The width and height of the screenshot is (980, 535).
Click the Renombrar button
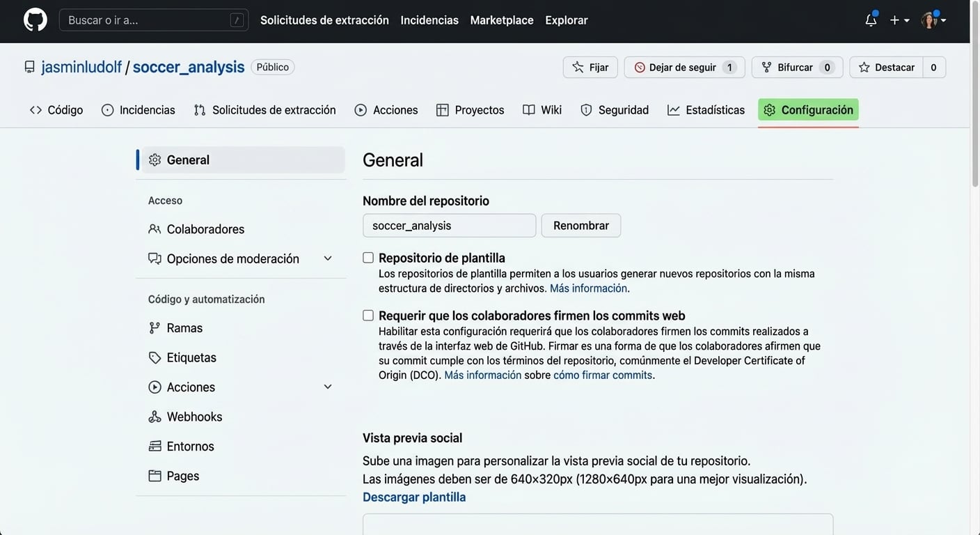pyautogui.click(x=581, y=226)
